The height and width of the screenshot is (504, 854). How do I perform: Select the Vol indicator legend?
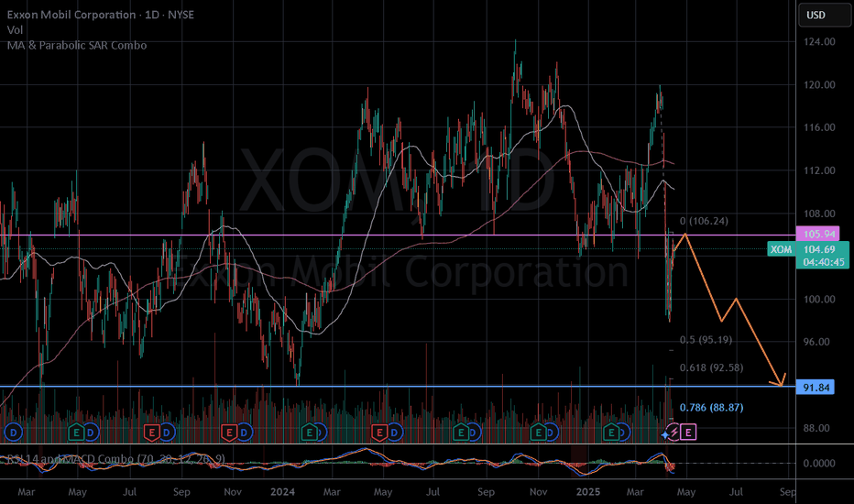pos(15,30)
